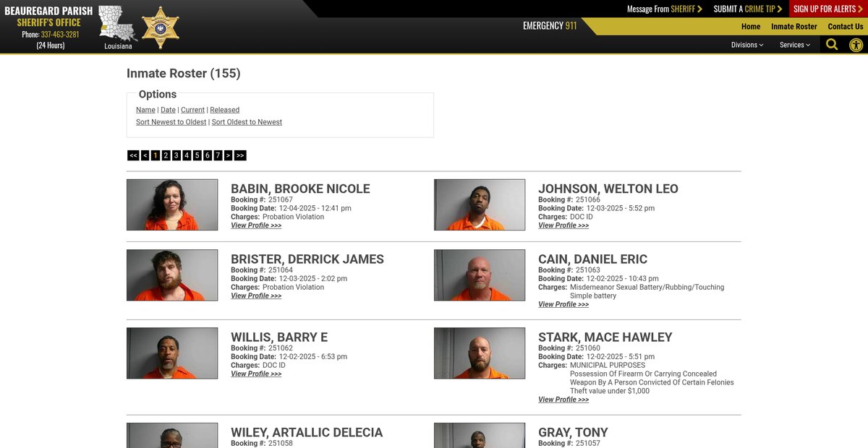This screenshot has height=448, width=868.
Task: Click booking number 251067
Action: [281, 199]
